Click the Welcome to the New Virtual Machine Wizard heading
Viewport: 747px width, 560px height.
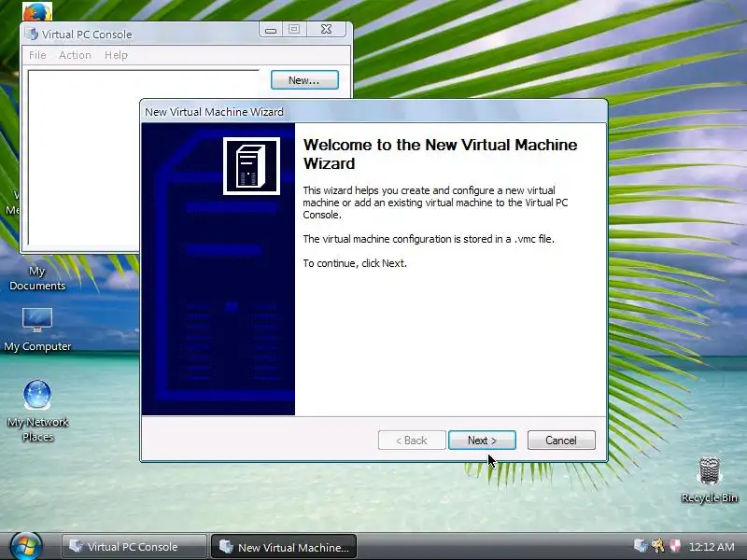point(440,154)
